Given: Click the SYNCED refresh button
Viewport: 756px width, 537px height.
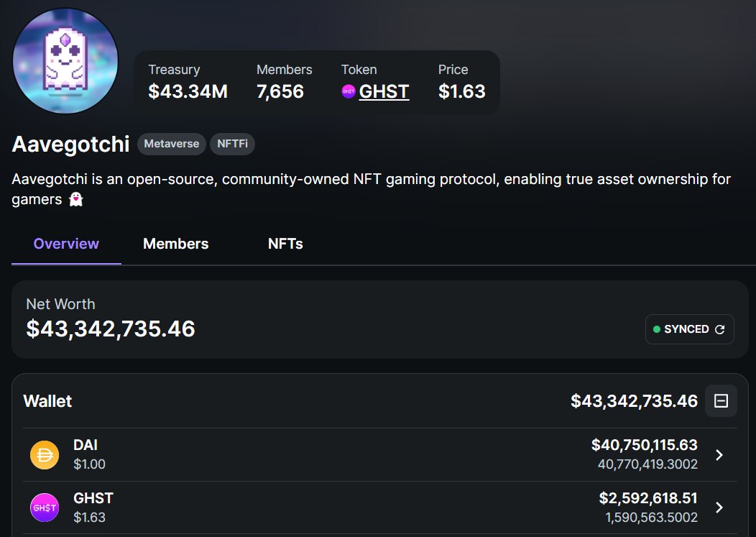Looking at the screenshot, I should [x=689, y=329].
